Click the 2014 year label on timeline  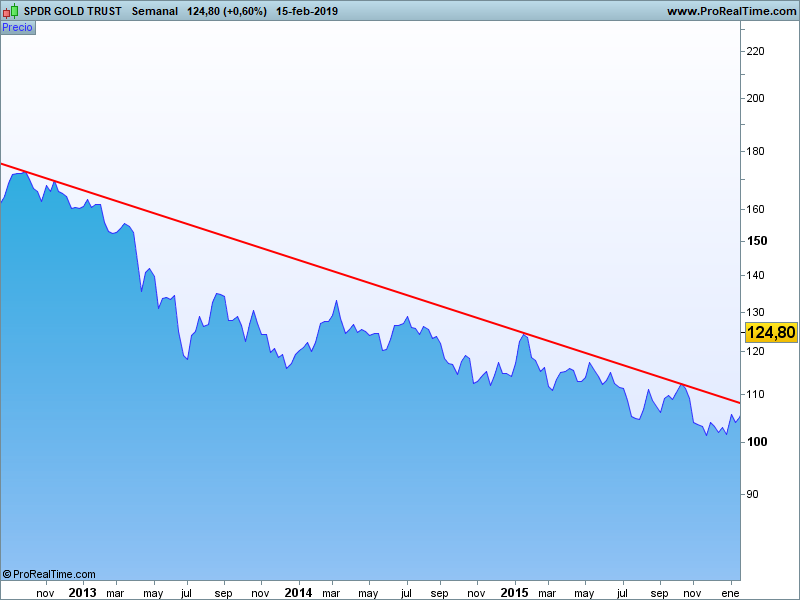point(297,592)
